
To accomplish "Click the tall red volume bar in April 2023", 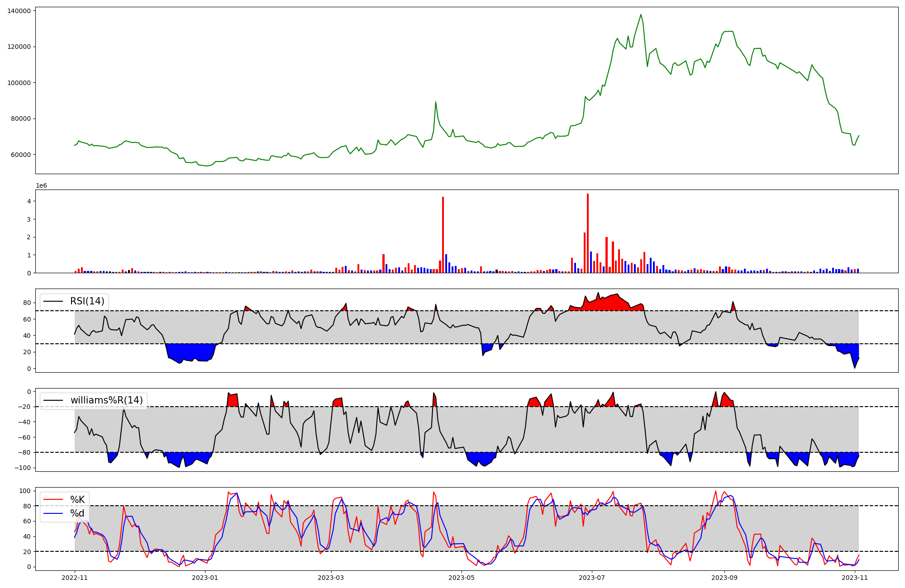I will pyautogui.click(x=443, y=235).
